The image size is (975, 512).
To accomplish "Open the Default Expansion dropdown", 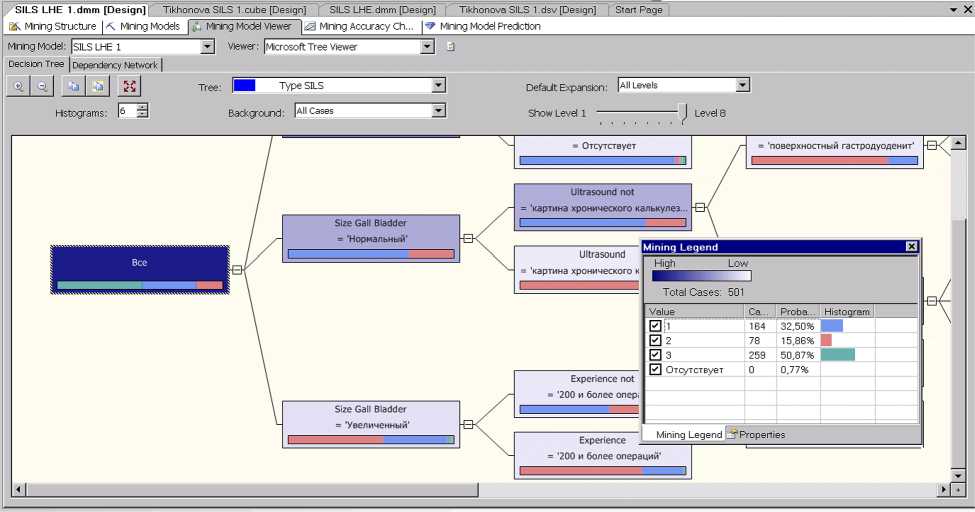I will tap(742, 85).
